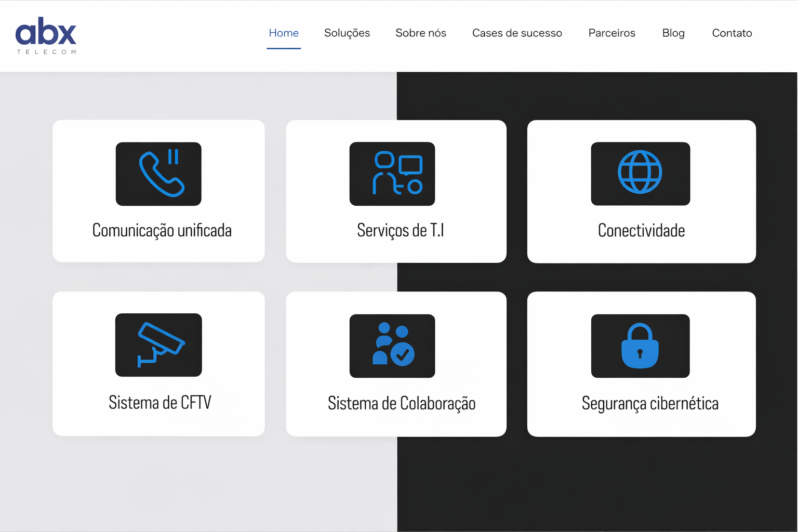Click the Segurança cibernética card
The height and width of the screenshot is (532, 798).
(x=650, y=404)
